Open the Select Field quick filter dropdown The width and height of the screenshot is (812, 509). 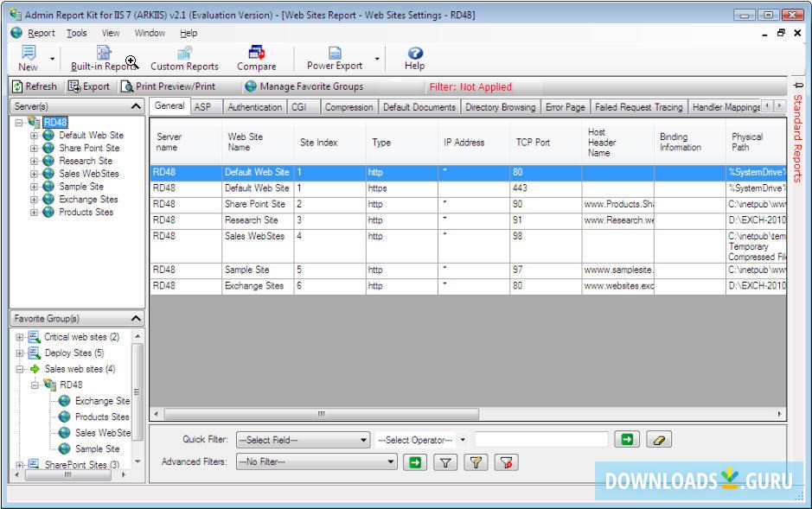click(x=303, y=440)
